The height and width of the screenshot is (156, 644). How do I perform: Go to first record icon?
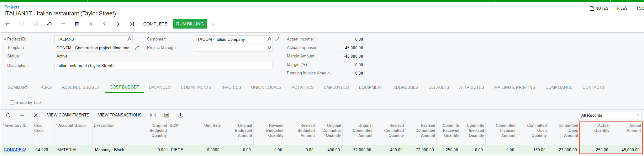point(91,24)
